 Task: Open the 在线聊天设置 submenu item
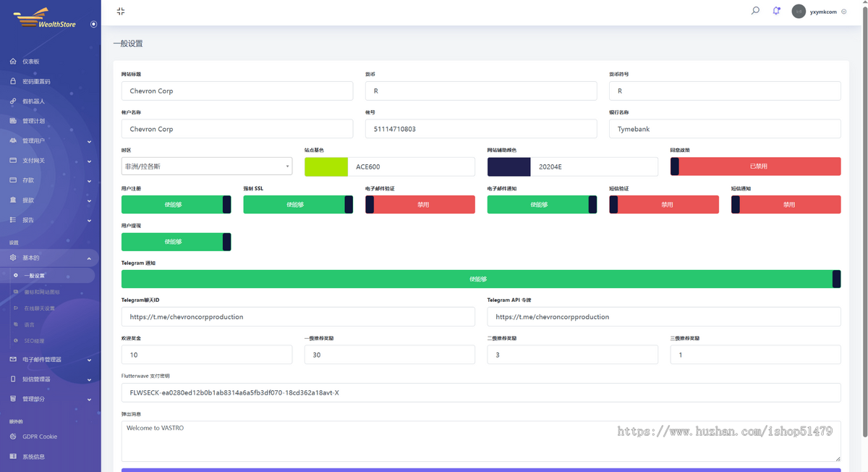pyautogui.click(x=40, y=308)
